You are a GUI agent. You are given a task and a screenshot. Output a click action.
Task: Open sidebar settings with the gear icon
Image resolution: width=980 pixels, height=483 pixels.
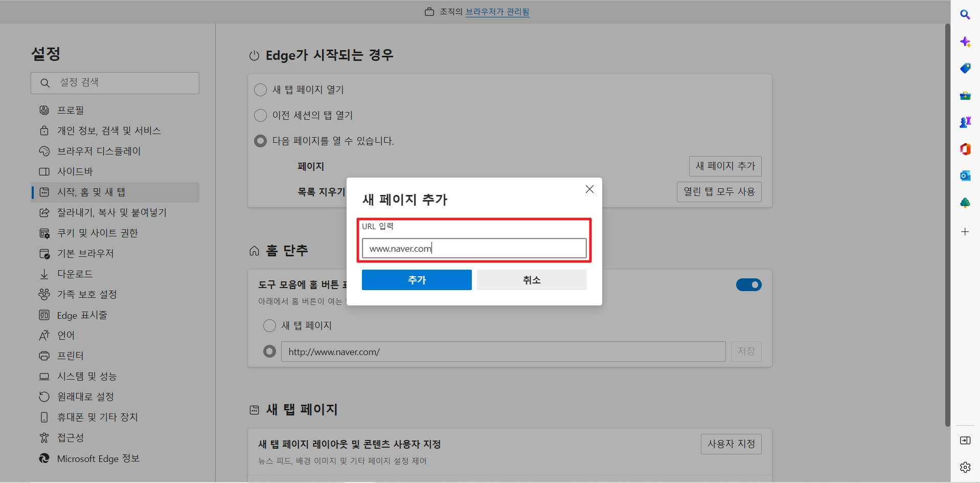pyautogui.click(x=965, y=467)
